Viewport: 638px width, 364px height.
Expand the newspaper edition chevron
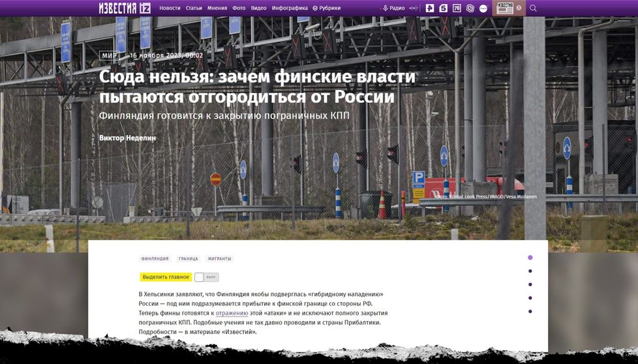pos(519,8)
